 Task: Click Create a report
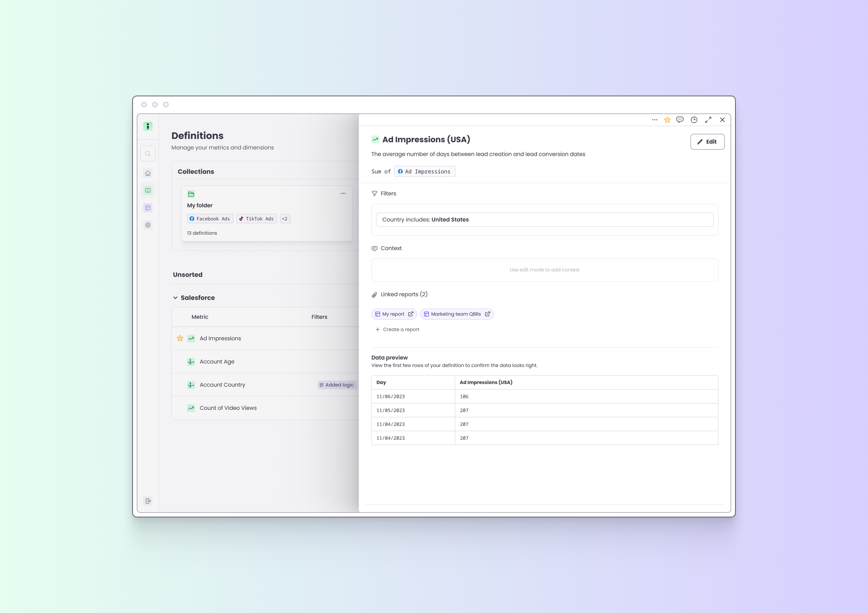(397, 329)
